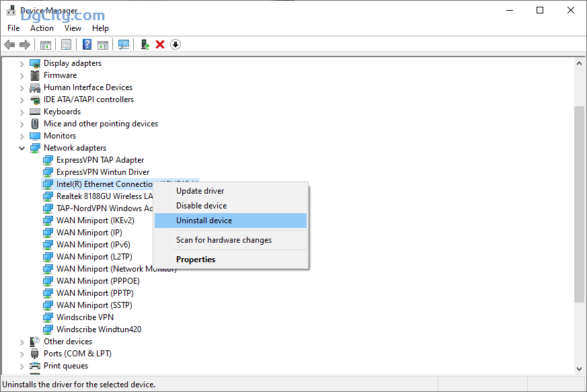Click the ExpressVPN TAP Adapter icon
This screenshot has width=587, height=392.
48,160
